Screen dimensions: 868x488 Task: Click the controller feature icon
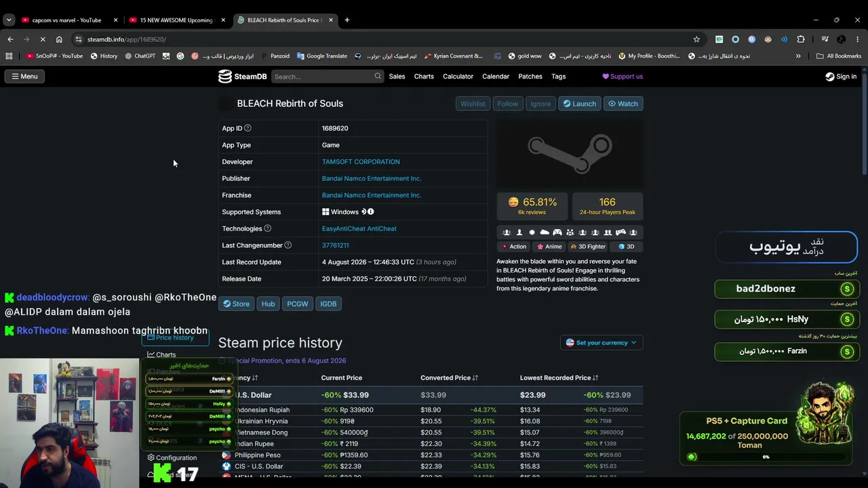coord(557,232)
